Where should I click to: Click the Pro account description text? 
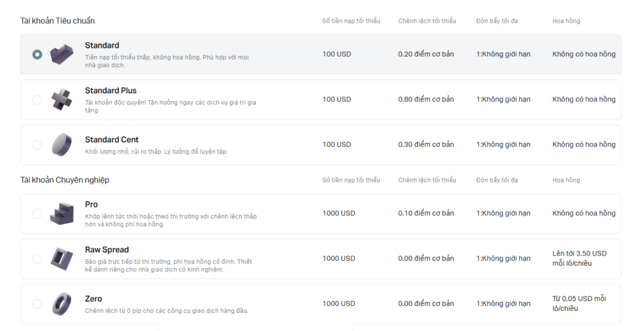(170, 220)
